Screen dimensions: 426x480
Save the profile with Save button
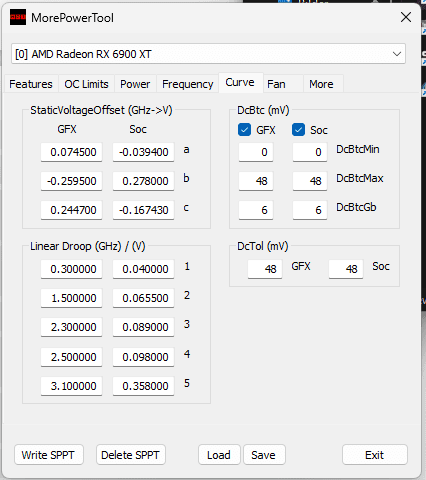click(264, 455)
